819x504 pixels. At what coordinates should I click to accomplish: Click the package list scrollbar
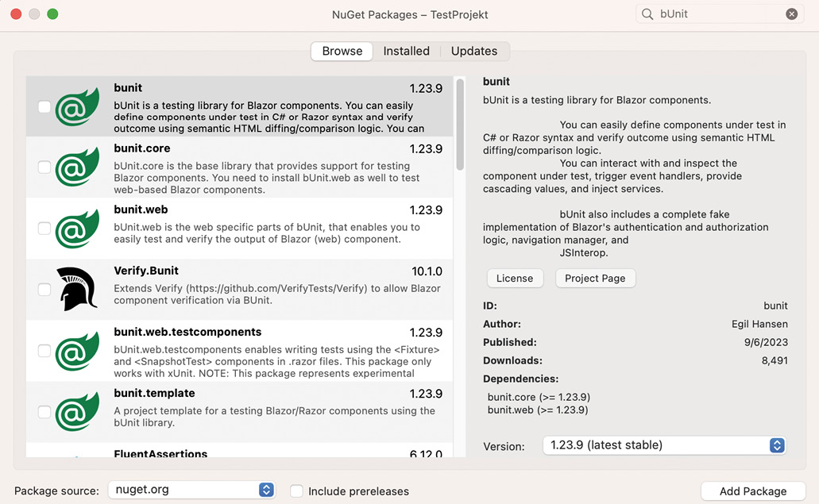click(460, 124)
